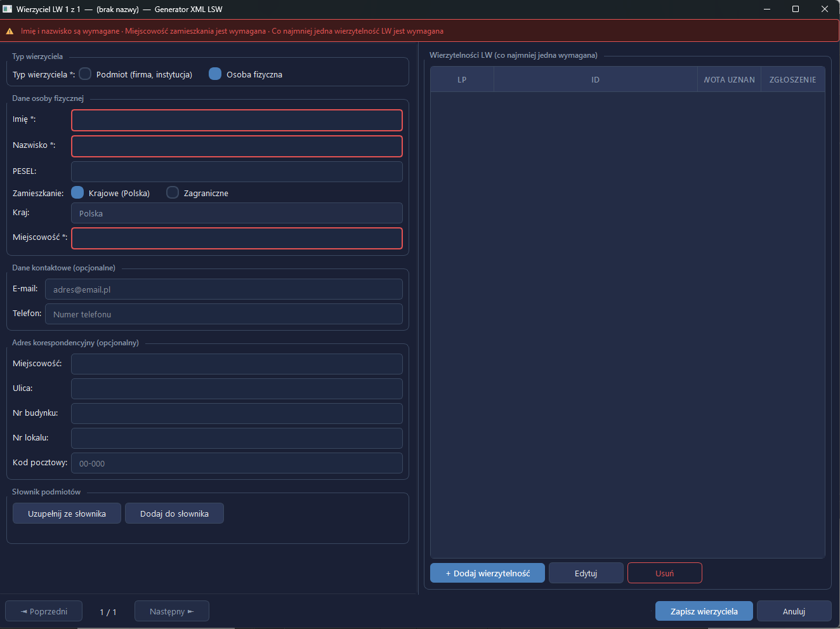The image size is (840, 629).
Task: Click the app icon in title bar
Action: [8, 9]
